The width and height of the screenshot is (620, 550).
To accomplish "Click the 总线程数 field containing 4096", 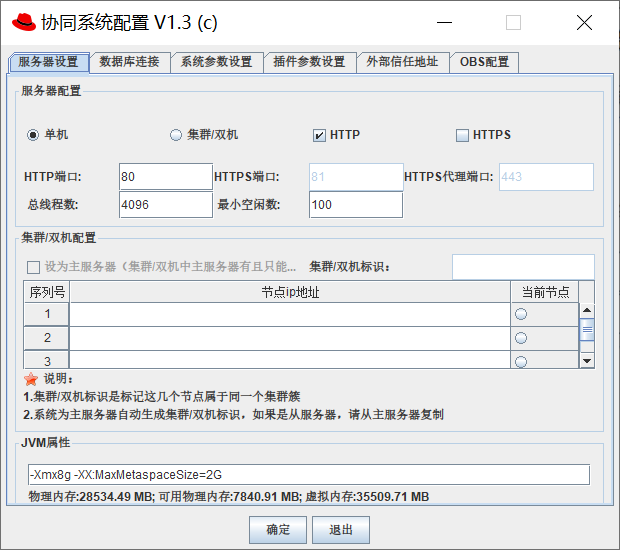I will click(x=166, y=205).
